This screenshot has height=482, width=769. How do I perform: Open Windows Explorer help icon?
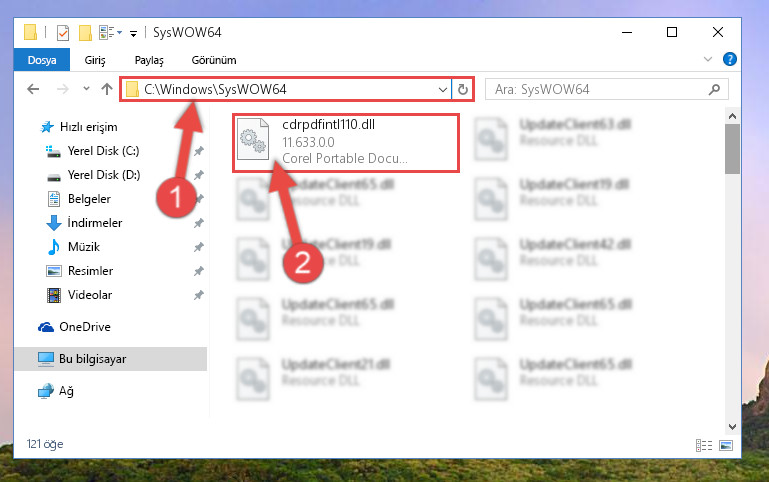click(x=729, y=59)
